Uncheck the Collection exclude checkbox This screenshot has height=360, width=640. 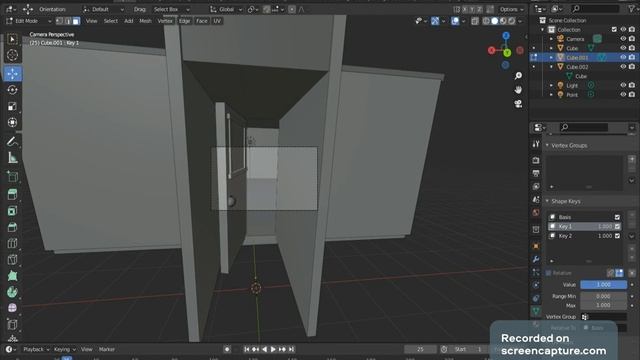coord(614,29)
